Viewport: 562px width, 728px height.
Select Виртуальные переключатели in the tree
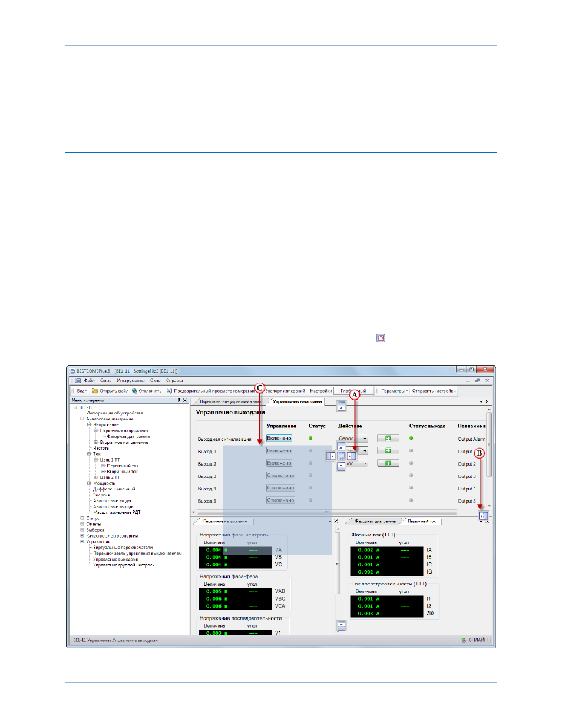(x=123, y=548)
